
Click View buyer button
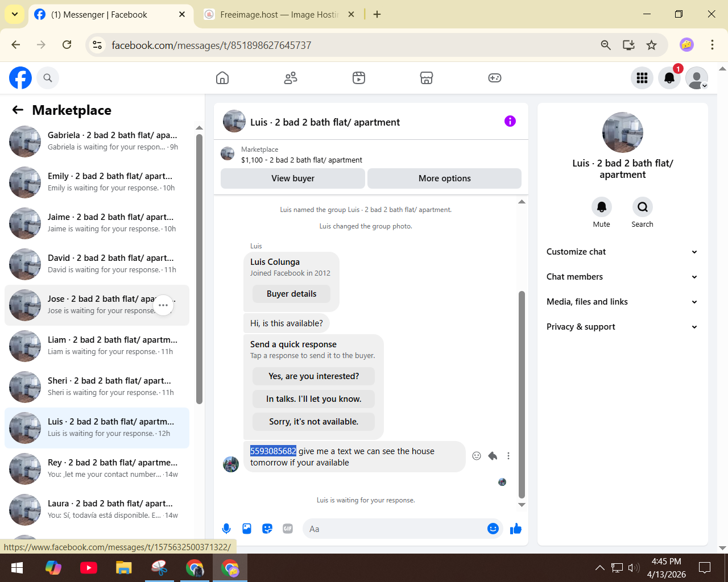(x=293, y=178)
